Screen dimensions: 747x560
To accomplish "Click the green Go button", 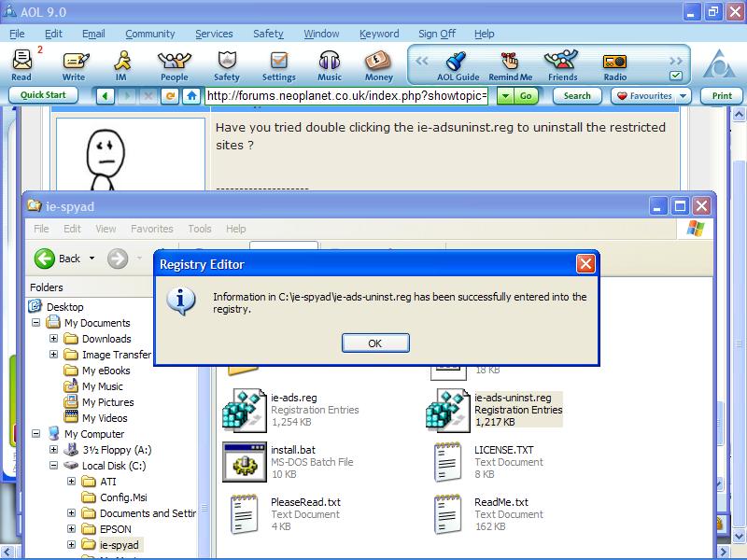I will [526, 96].
